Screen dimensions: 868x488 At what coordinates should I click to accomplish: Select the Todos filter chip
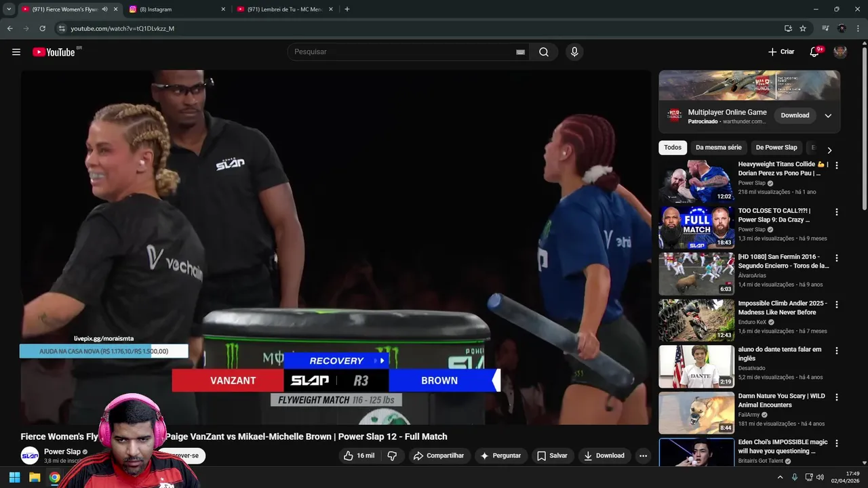tap(673, 148)
